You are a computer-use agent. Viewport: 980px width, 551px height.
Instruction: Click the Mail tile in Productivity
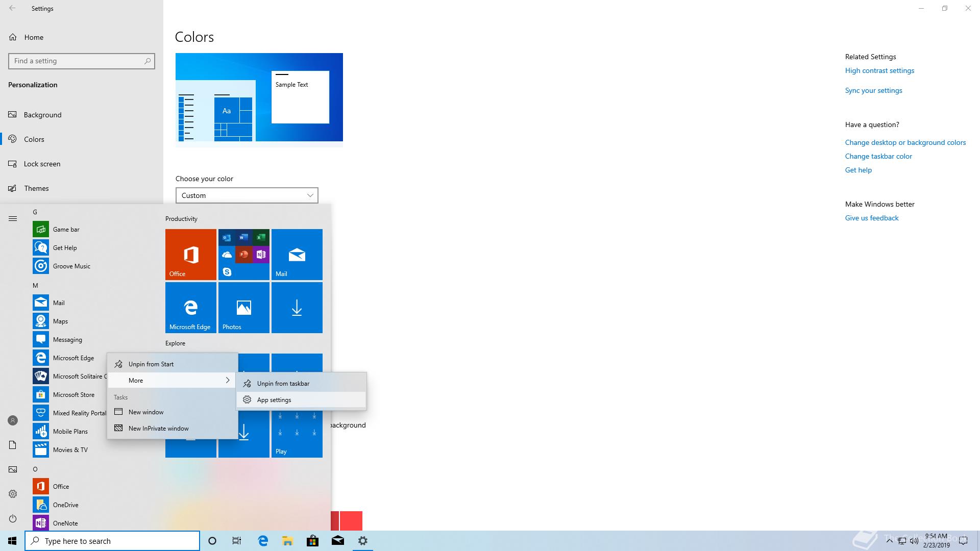pyautogui.click(x=297, y=255)
